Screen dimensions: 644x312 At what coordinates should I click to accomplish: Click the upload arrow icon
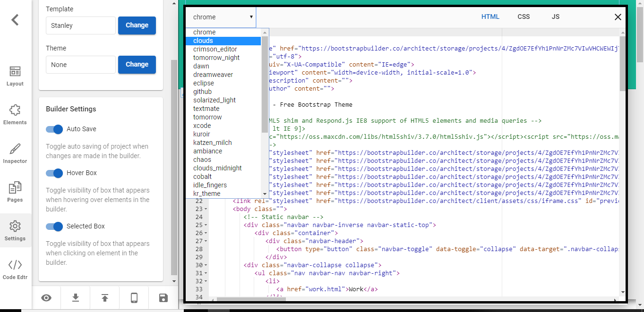[x=105, y=298]
